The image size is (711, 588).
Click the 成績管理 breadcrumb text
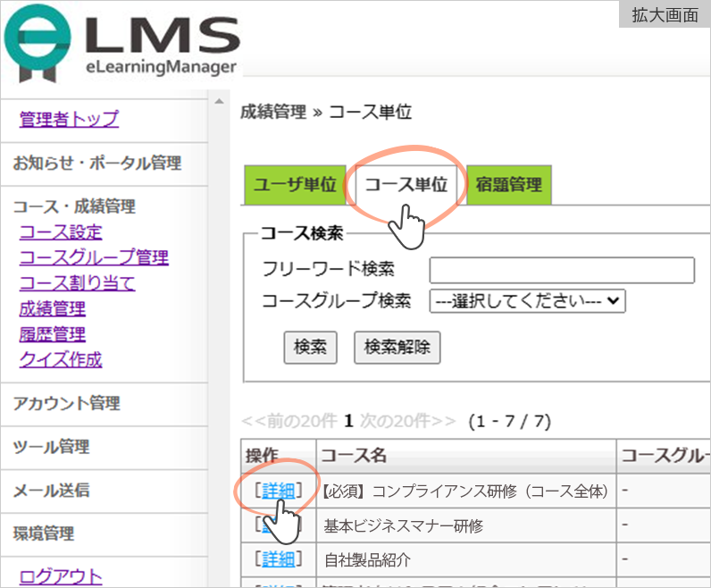pos(273,112)
